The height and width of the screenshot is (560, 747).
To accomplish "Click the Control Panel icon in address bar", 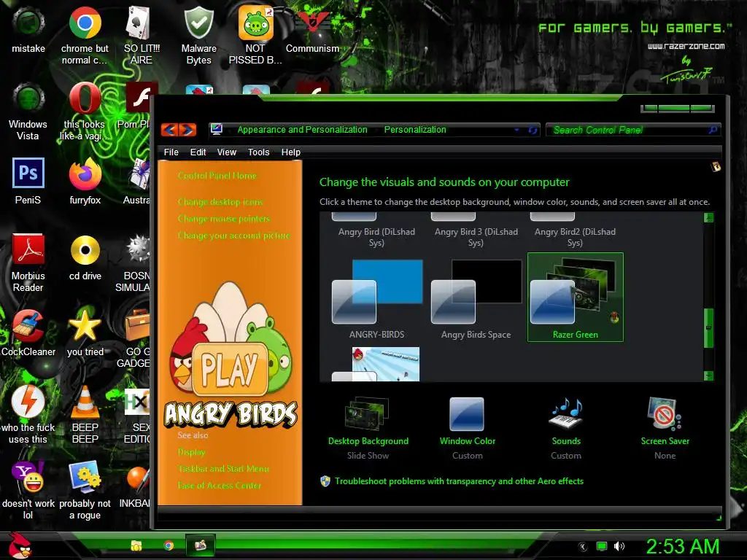I will tap(217, 129).
